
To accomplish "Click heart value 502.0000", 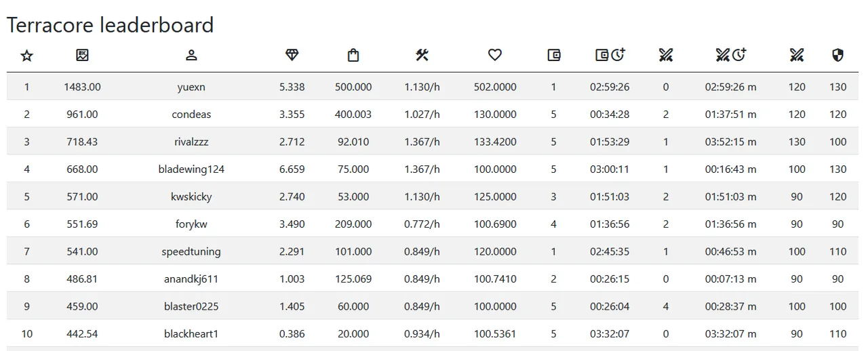I will click(495, 87).
